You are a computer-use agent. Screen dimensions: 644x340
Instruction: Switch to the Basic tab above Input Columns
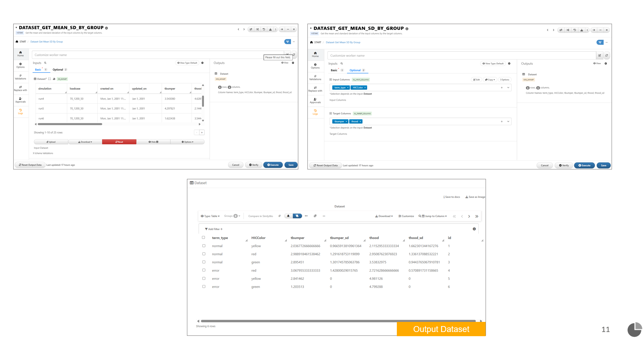click(334, 70)
